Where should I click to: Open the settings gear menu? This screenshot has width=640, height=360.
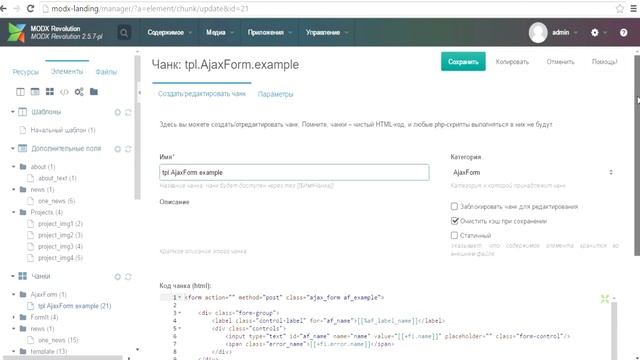[595, 33]
